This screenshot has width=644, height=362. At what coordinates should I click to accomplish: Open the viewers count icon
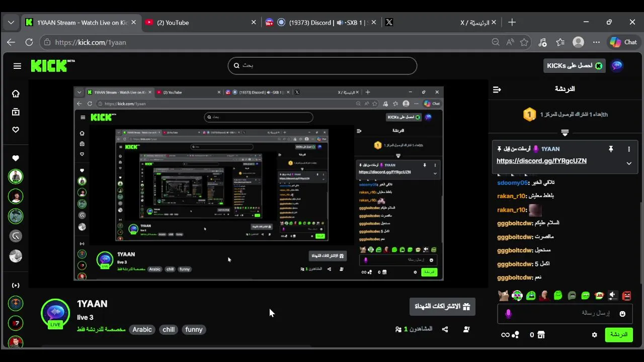pos(398,329)
